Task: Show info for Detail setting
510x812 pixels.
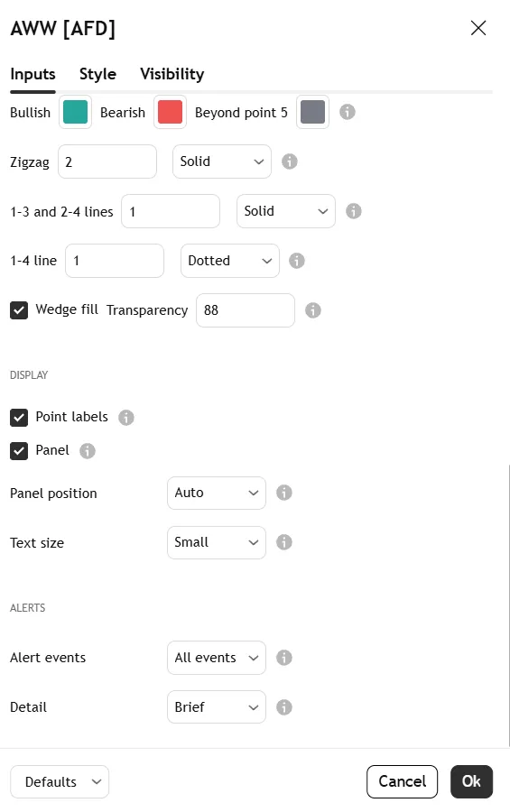Action: click(284, 706)
